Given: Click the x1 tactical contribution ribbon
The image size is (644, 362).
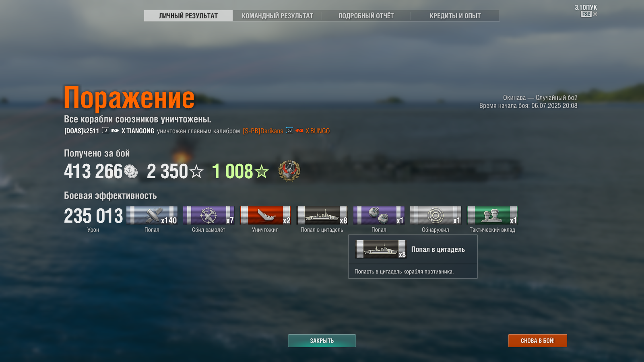Looking at the screenshot, I should (492, 216).
